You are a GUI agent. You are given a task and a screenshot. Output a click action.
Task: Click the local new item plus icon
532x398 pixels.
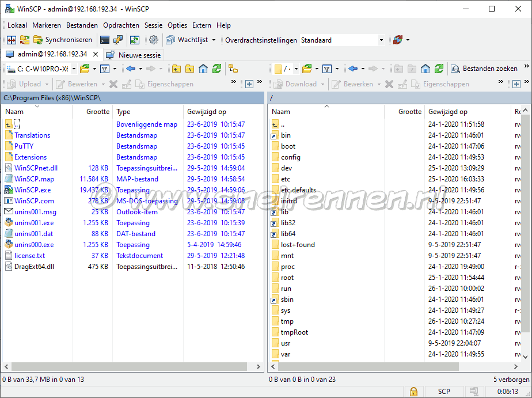click(249, 84)
